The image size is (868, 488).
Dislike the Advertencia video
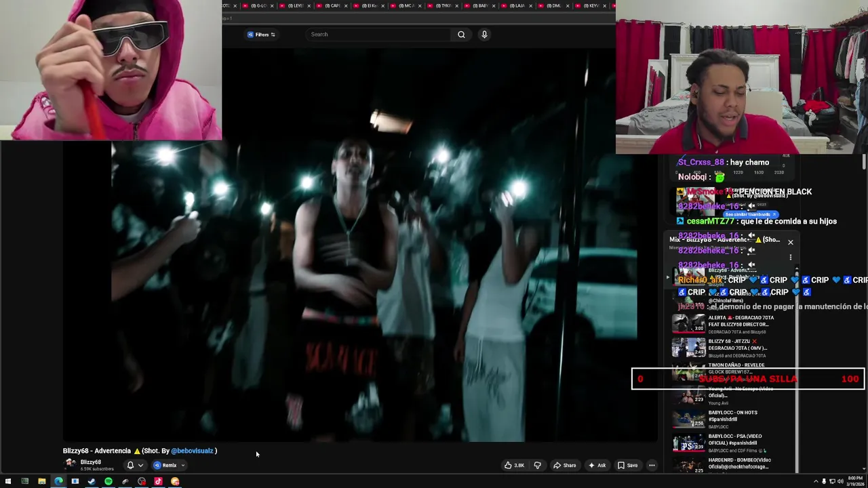click(x=538, y=465)
